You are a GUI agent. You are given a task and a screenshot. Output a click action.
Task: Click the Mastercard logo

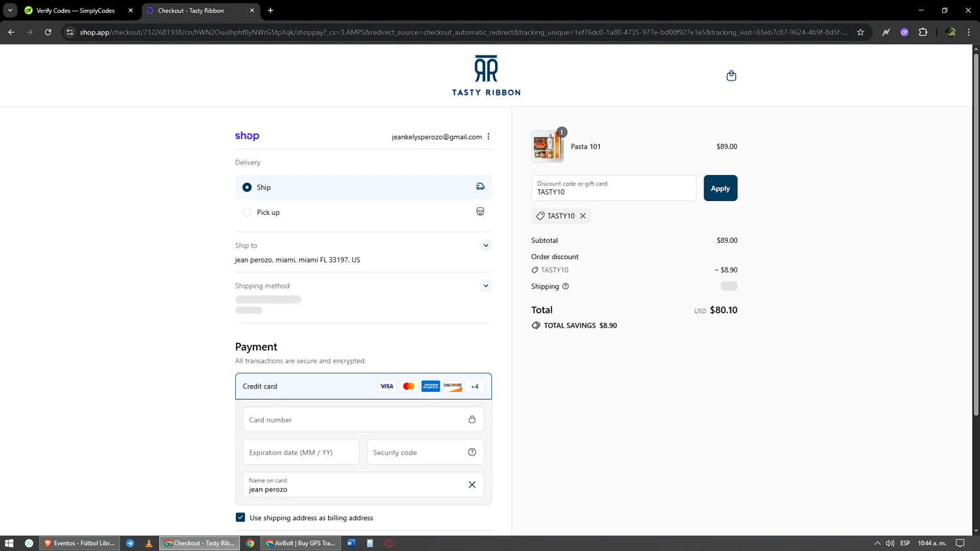click(x=408, y=386)
